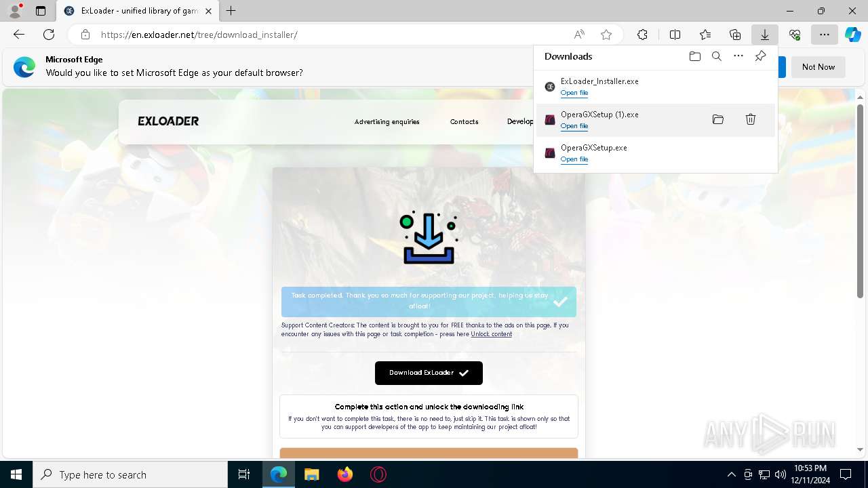Open Contacts page
The height and width of the screenshot is (488, 868).
pyautogui.click(x=465, y=122)
